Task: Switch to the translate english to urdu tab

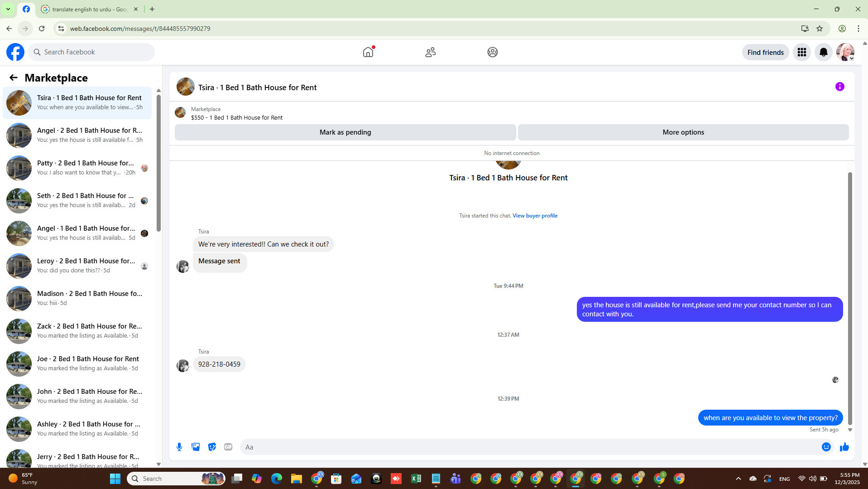Action: point(90,9)
